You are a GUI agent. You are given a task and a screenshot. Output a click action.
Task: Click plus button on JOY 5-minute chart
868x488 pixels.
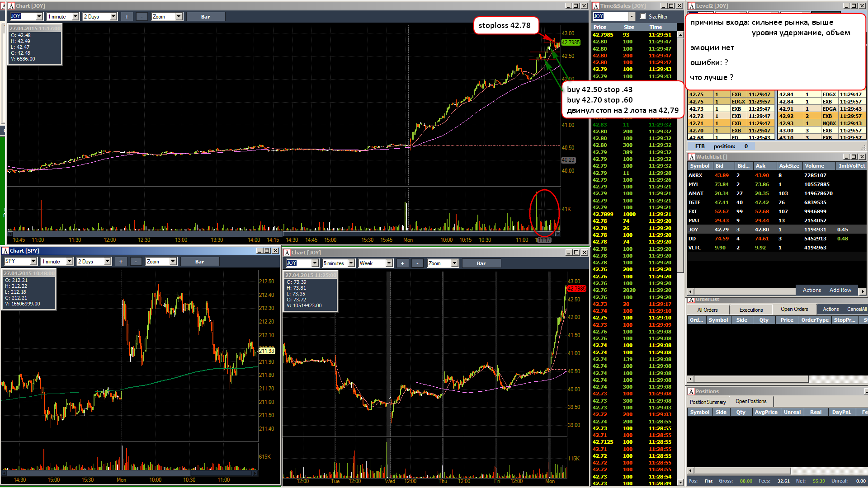click(402, 263)
